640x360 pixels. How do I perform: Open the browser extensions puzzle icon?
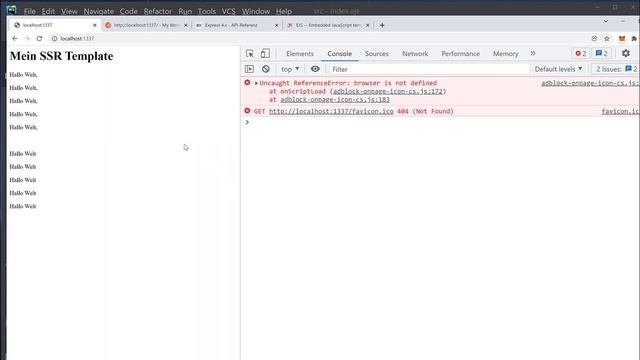634,38
